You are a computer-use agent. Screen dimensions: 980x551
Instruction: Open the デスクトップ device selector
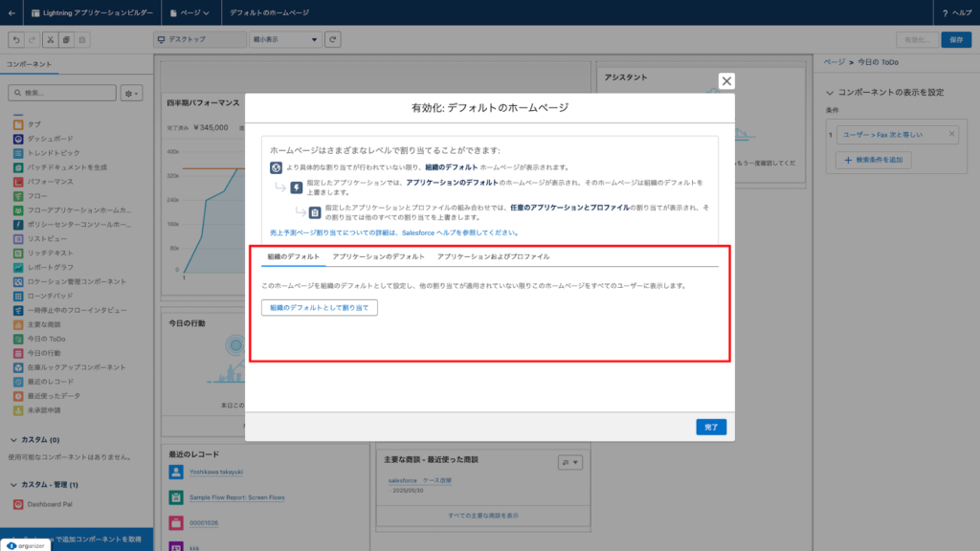(199, 39)
